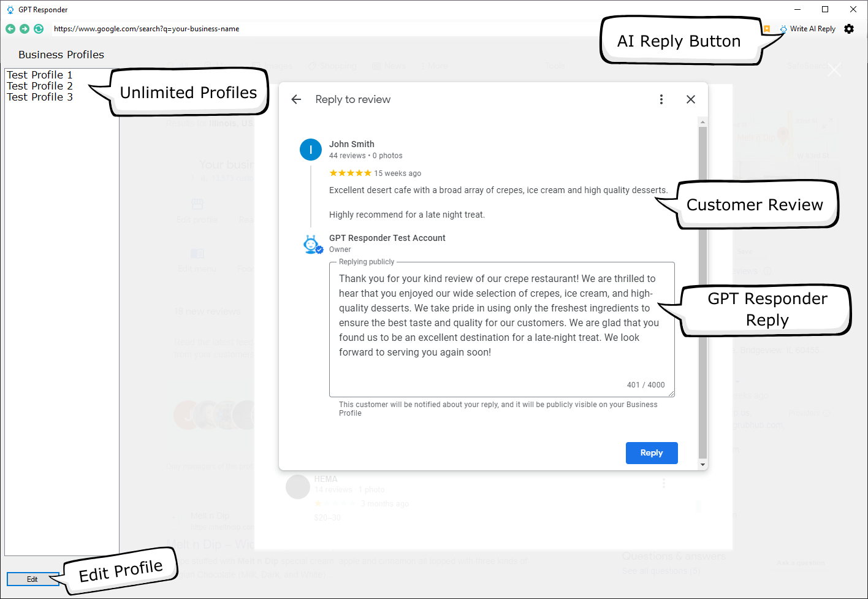Refresh the page with the reload icon

click(39, 29)
